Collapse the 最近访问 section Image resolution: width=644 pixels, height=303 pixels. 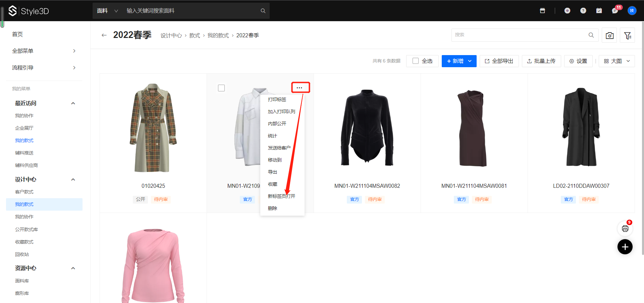73,103
